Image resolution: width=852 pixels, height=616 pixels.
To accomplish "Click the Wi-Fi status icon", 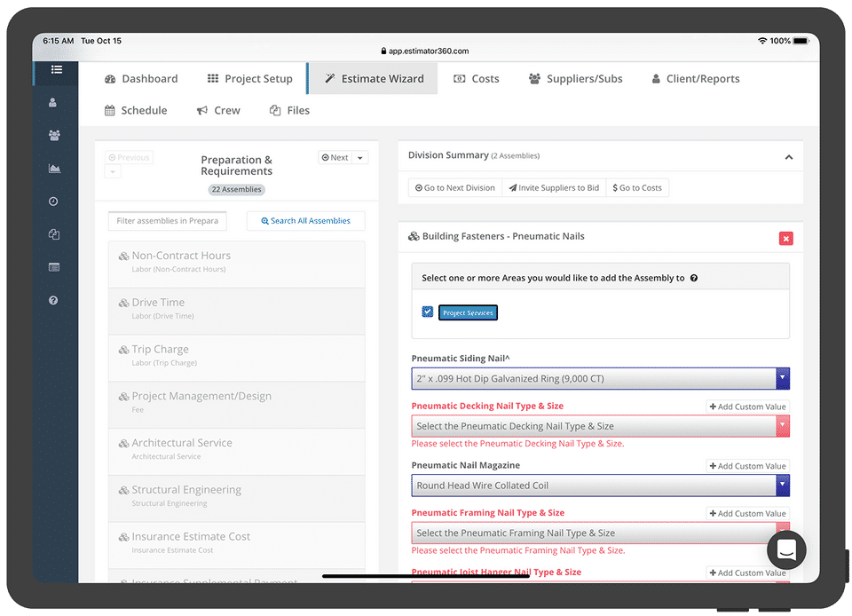I will point(761,41).
